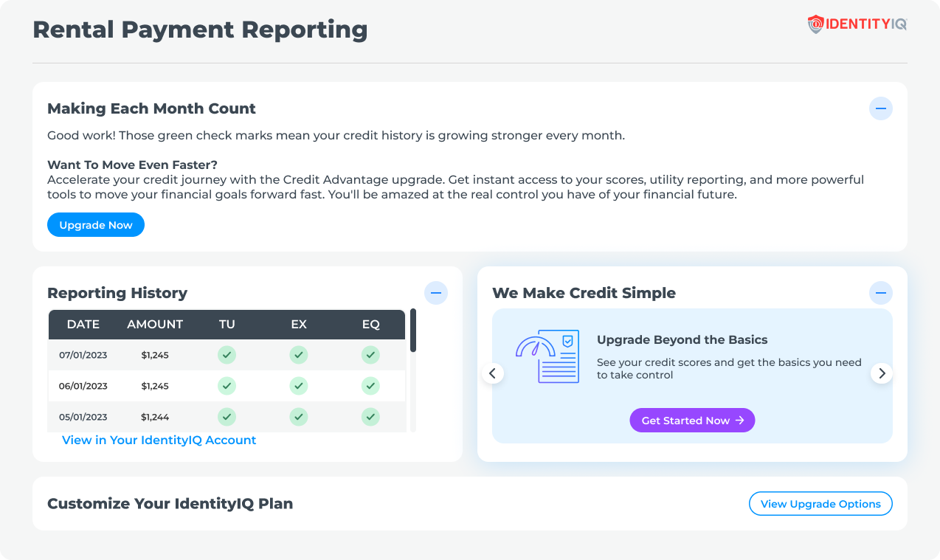The height and width of the screenshot is (560, 940).
Task: Click the $1,244 amount
Action: point(155,417)
